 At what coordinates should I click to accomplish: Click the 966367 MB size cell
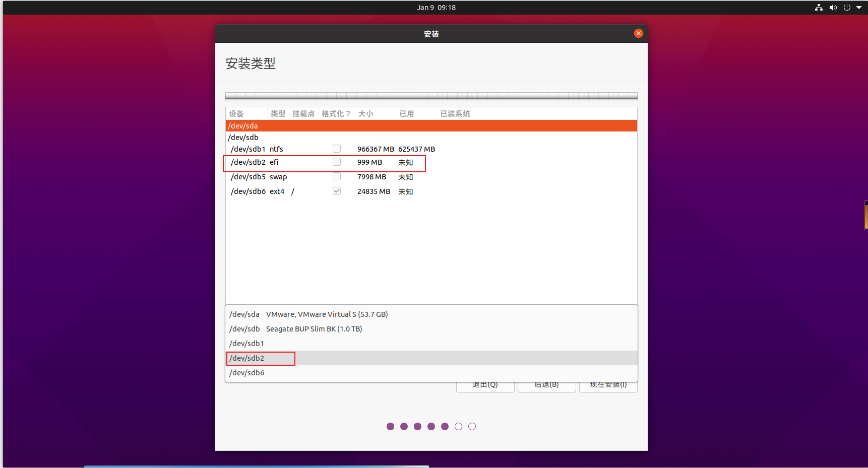(x=376, y=149)
